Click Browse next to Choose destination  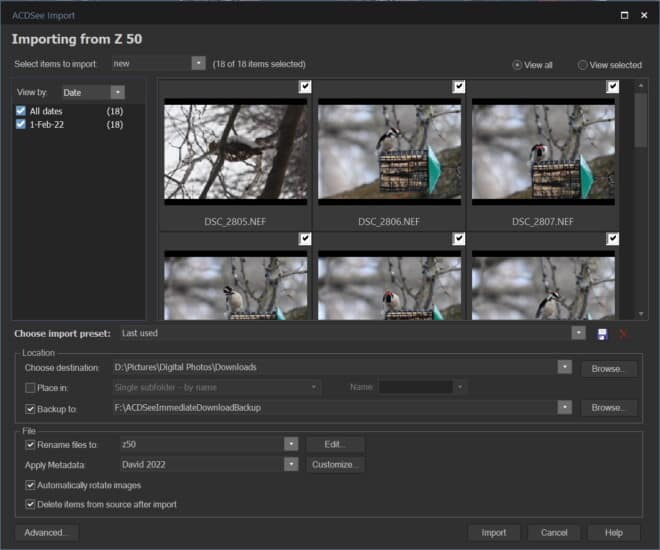pos(608,368)
